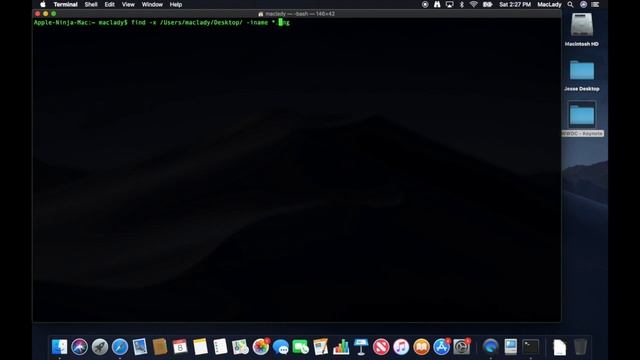Open Pages document icon in Dock
The height and width of the screenshot is (360, 640).
coord(321,347)
